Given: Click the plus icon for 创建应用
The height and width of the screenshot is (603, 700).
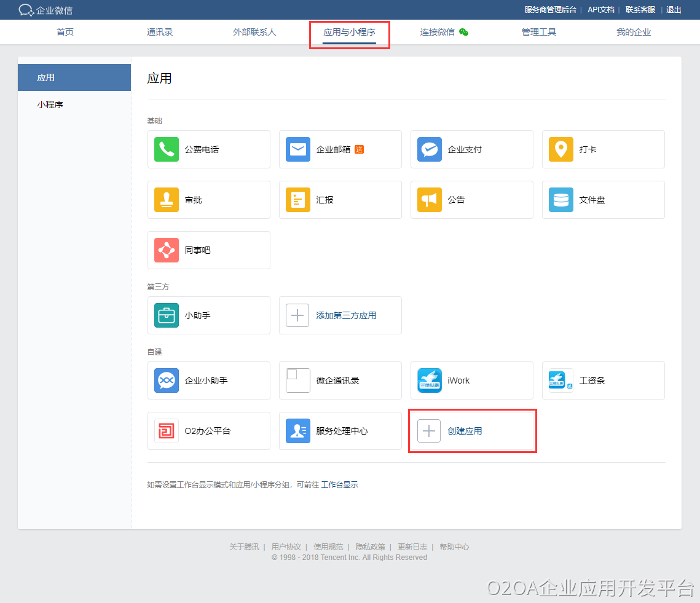Looking at the screenshot, I should click(429, 431).
